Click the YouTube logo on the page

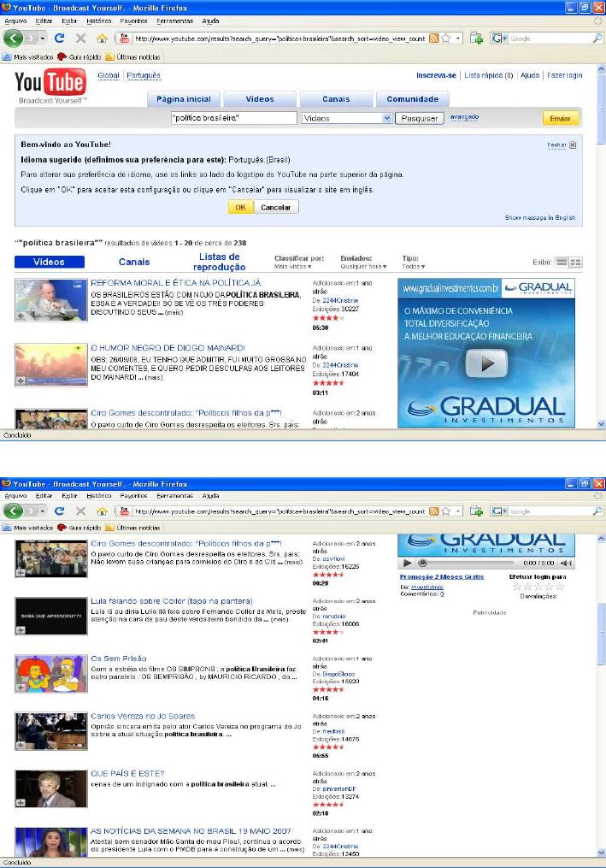(x=50, y=85)
